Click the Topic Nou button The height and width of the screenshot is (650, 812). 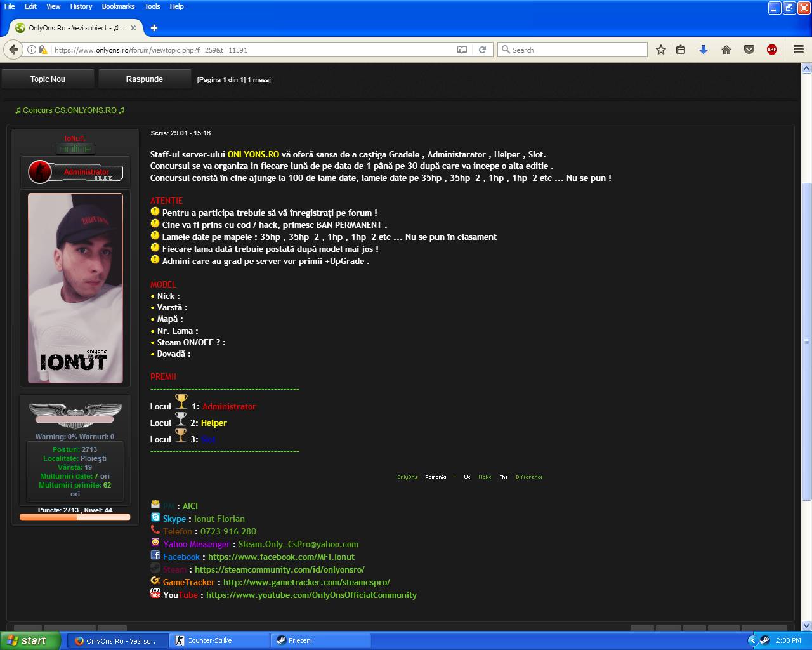point(48,79)
